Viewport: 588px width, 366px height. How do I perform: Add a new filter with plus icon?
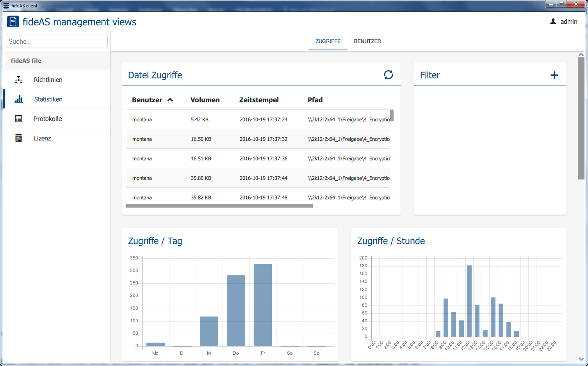pos(554,75)
